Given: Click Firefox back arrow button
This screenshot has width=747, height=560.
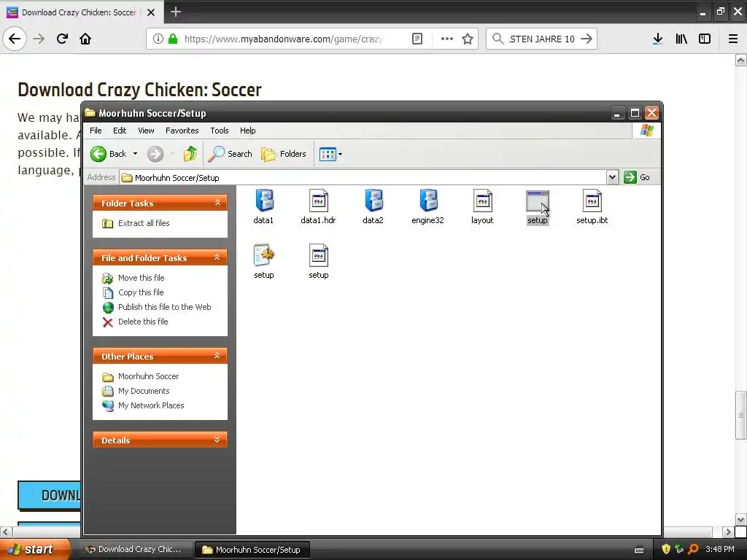Looking at the screenshot, I should pyautogui.click(x=15, y=39).
